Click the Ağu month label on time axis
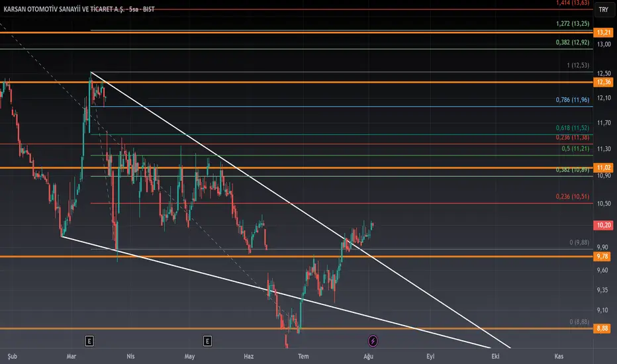This screenshot has width=617, height=364. click(x=368, y=357)
